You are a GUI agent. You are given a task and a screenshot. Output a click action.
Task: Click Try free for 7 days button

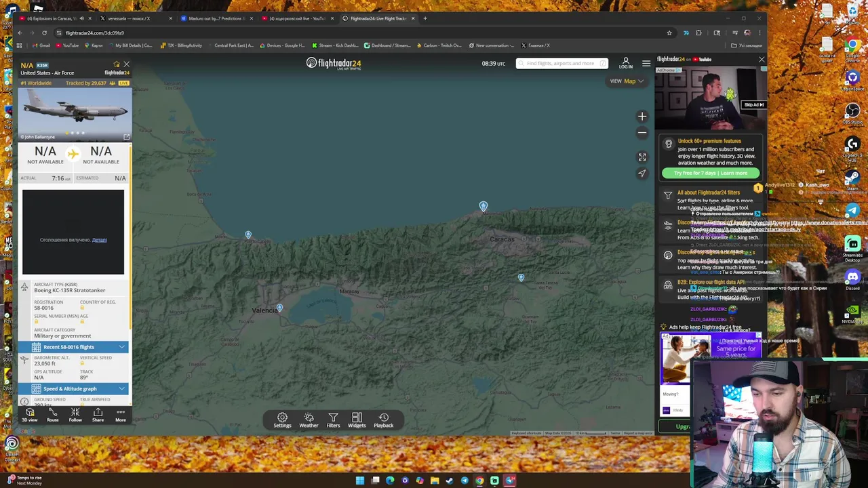tap(711, 173)
